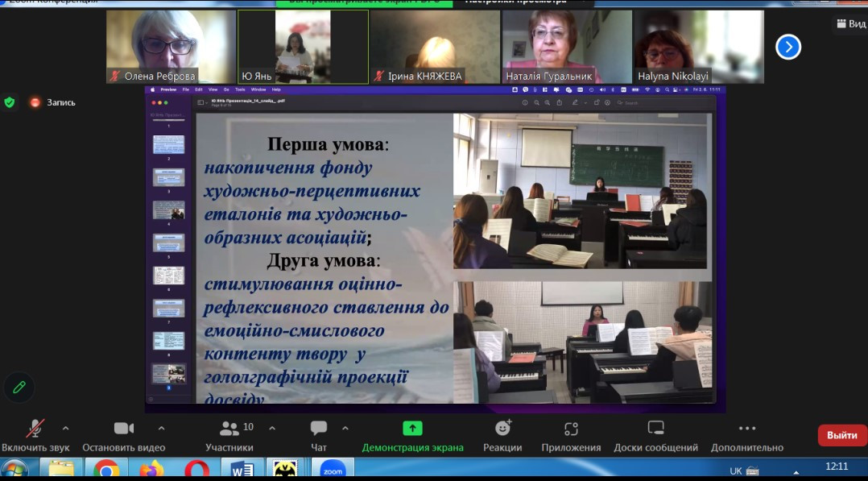This screenshot has height=481, width=868.
Task: Open Вид layout view menu
Action: [x=851, y=23]
